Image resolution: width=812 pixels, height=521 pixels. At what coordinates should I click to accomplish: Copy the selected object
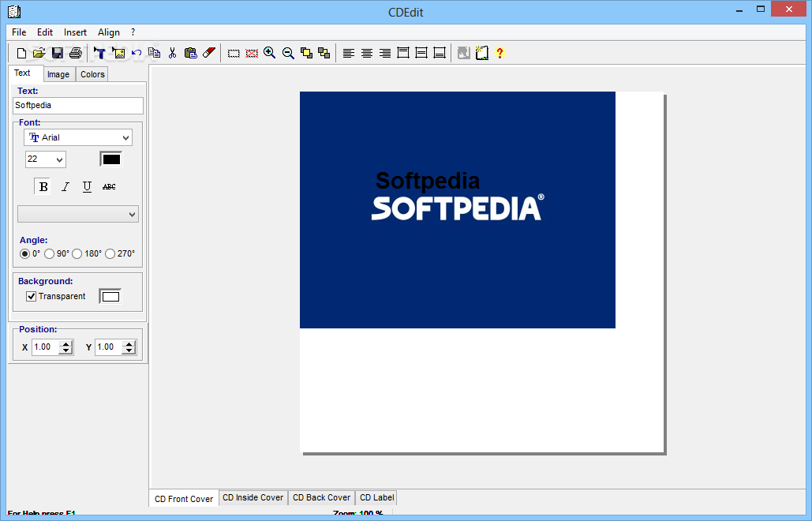155,53
